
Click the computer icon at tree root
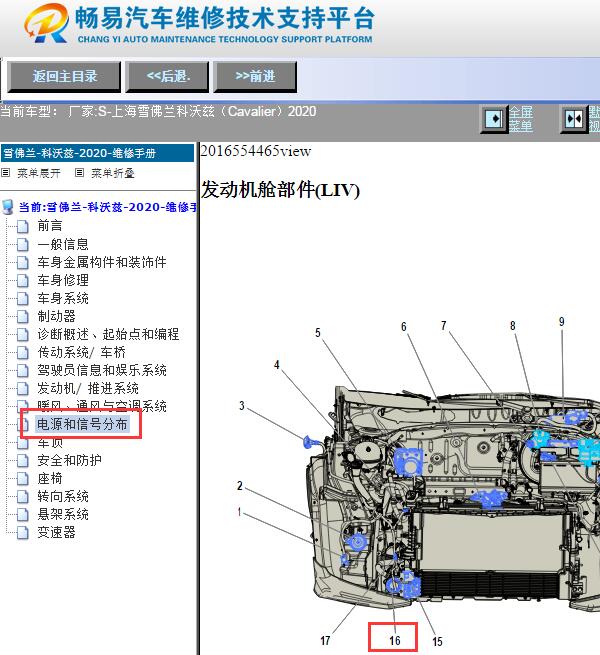click(x=8, y=207)
